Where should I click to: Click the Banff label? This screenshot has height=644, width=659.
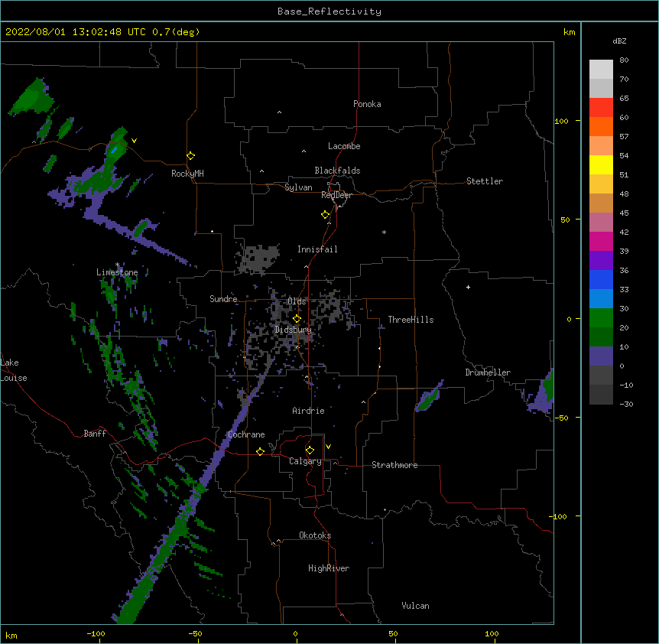[x=95, y=434]
